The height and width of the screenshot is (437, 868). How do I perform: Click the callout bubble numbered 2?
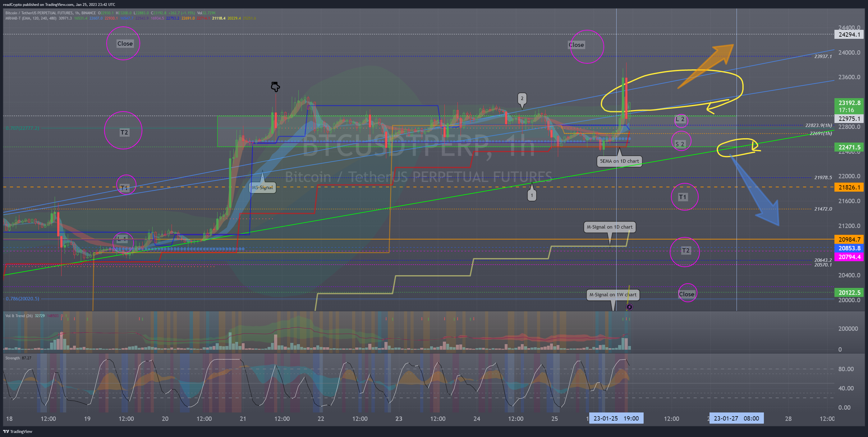522,98
